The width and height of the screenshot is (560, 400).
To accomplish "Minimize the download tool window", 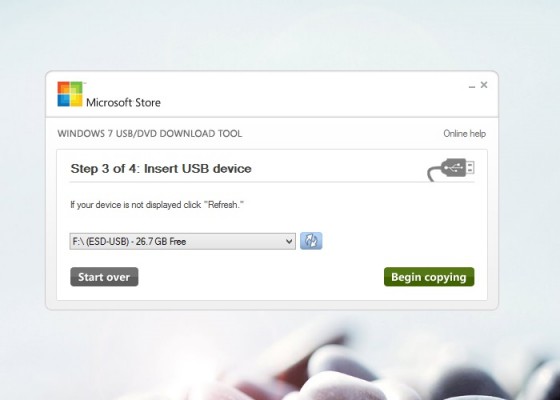I will click(x=472, y=86).
